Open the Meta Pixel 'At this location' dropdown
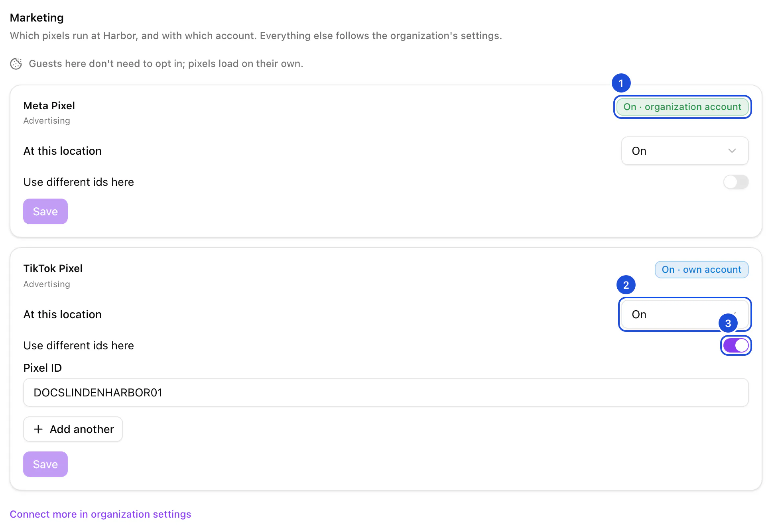Screen dimensions: 772x532 (x=685, y=151)
